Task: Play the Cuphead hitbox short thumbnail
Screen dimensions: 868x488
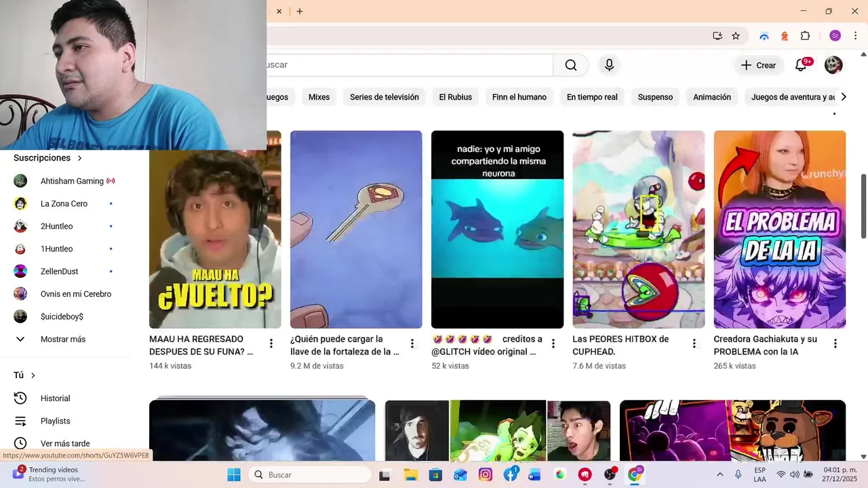Action: pos(638,230)
